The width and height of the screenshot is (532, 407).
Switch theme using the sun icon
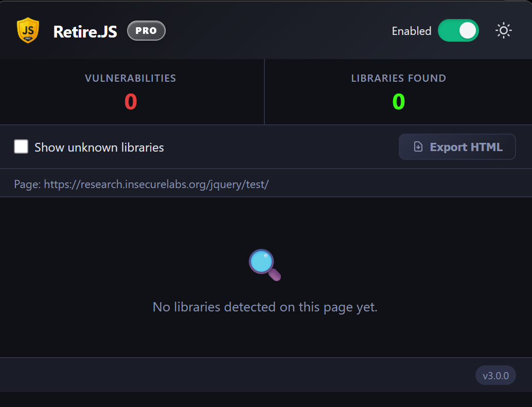504,30
